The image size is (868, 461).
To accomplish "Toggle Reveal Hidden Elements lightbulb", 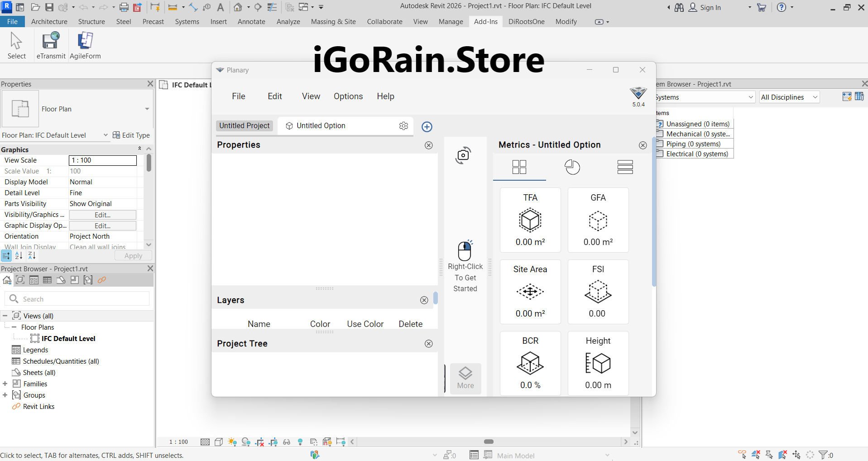I will [x=300, y=442].
